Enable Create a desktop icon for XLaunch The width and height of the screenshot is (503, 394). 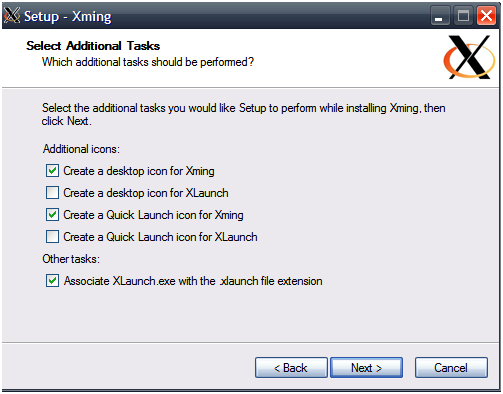(x=52, y=193)
